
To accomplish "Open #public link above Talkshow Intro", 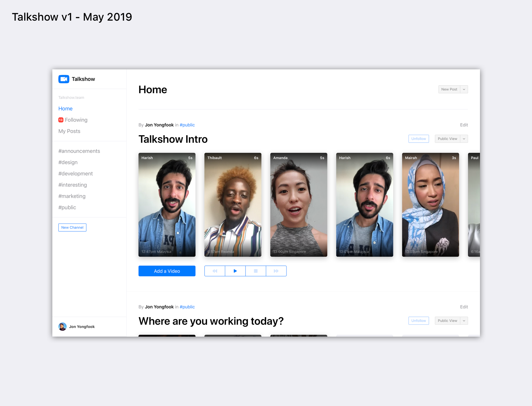I will pos(187,125).
